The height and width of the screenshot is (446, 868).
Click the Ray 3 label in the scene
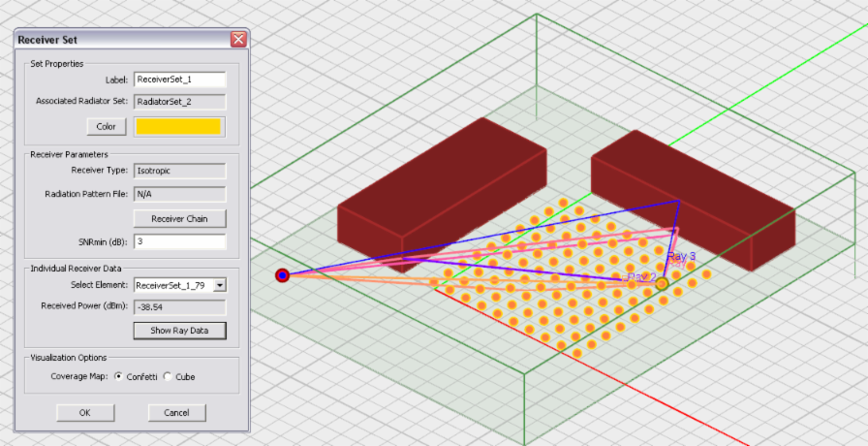(x=682, y=256)
